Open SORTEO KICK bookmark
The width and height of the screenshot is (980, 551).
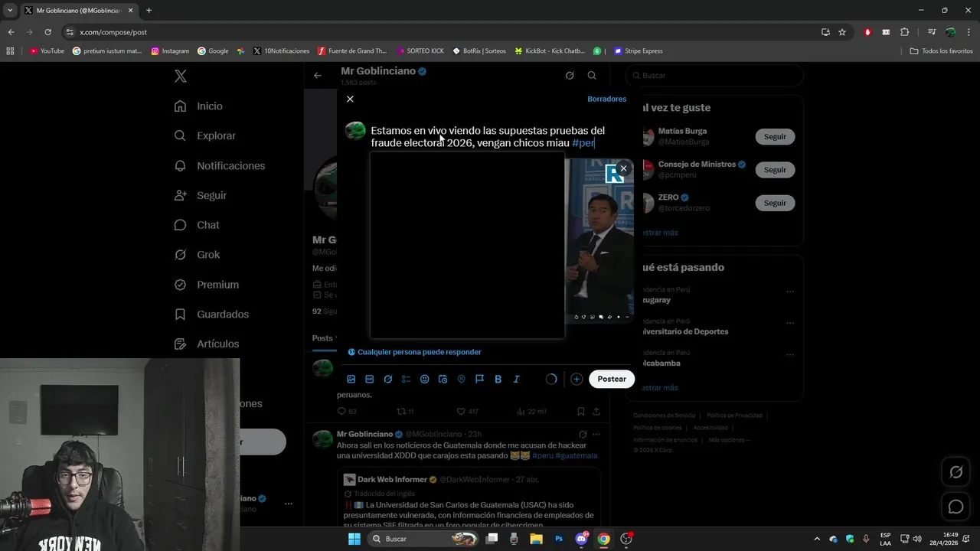pyautogui.click(x=420, y=51)
